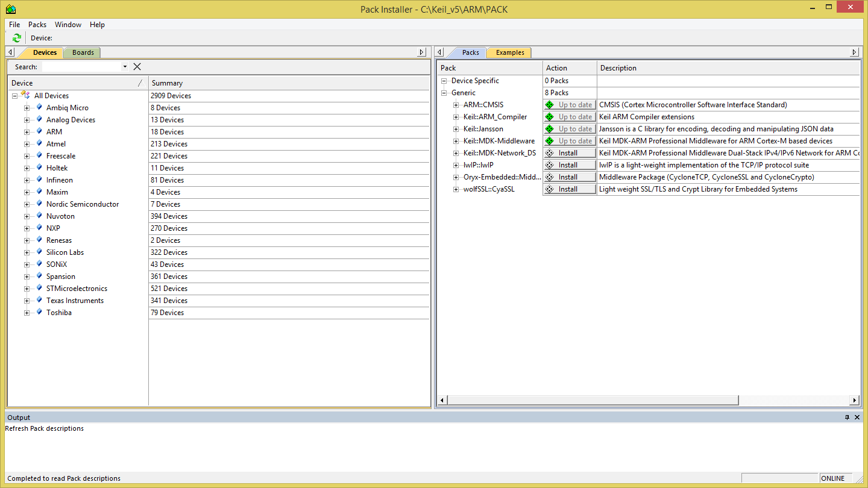Screen dimensions: 868x488
Task: Click the Description column header
Action: [x=728, y=68]
